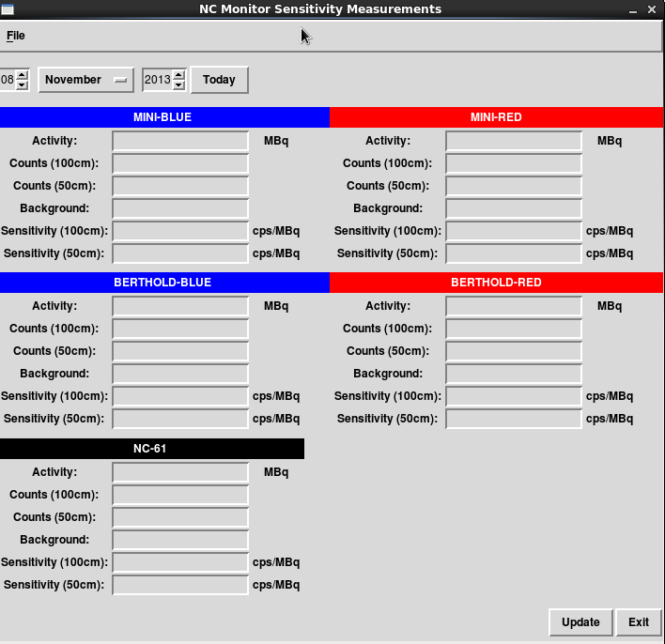Select BERTHOLD-BLUE Sensitivity (100cm) field
The height and width of the screenshot is (644, 665).
click(180, 396)
